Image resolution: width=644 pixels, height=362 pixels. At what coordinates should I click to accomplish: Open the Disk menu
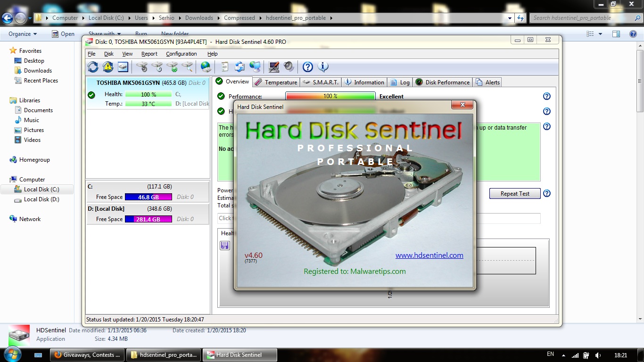point(109,54)
